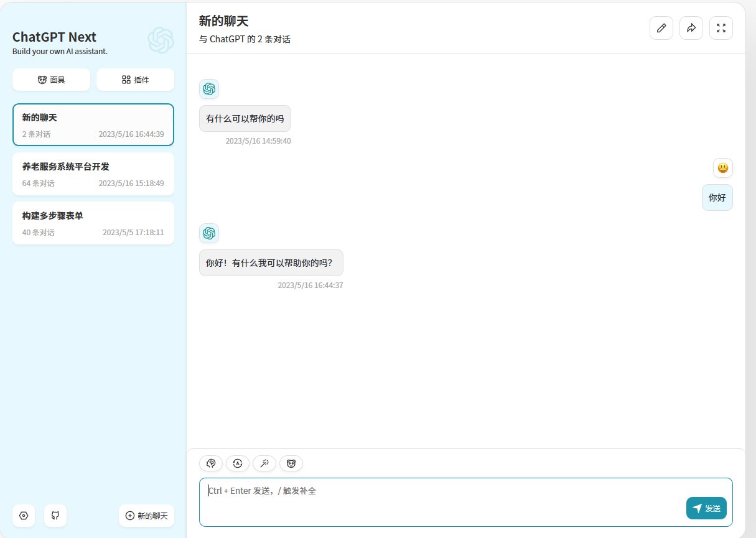Click the 你好 user message bubble
The width and height of the screenshot is (756, 538).
pos(717,198)
